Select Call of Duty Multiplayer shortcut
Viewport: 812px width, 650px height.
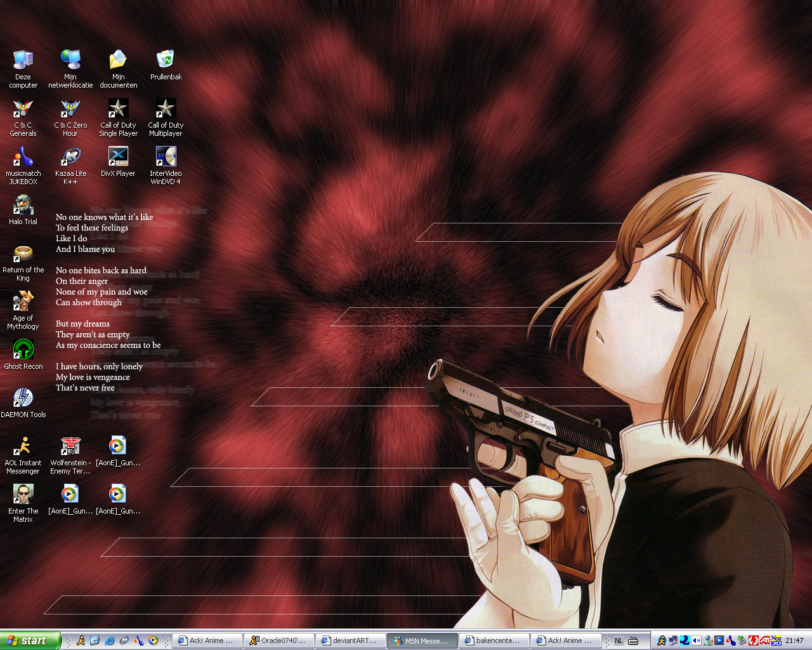pos(166,117)
